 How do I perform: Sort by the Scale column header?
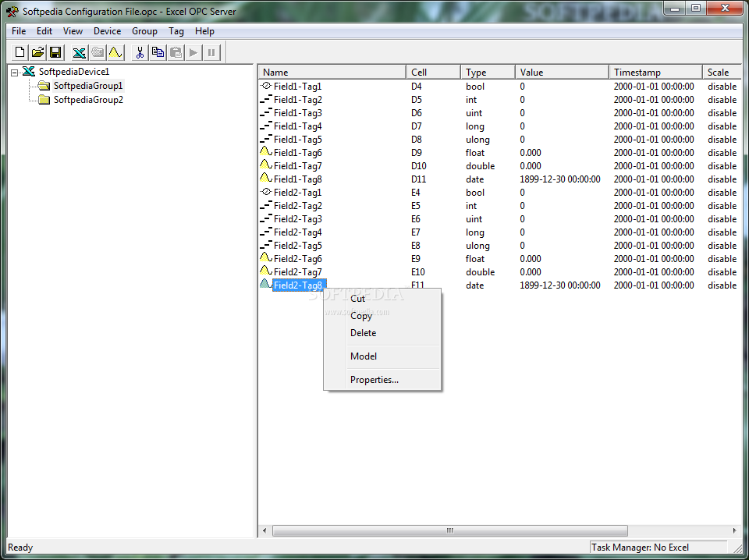coord(721,72)
